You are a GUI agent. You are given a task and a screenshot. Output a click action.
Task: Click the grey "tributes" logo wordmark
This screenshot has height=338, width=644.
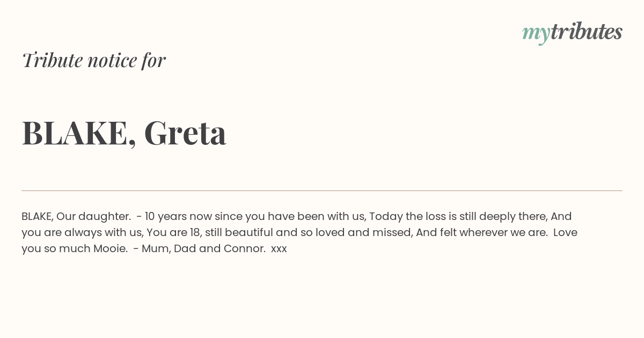coord(586,32)
